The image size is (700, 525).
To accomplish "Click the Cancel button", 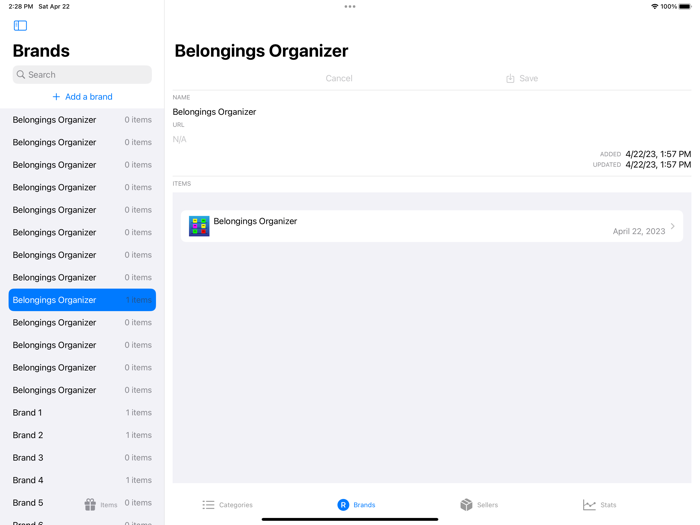I will pos(339,78).
